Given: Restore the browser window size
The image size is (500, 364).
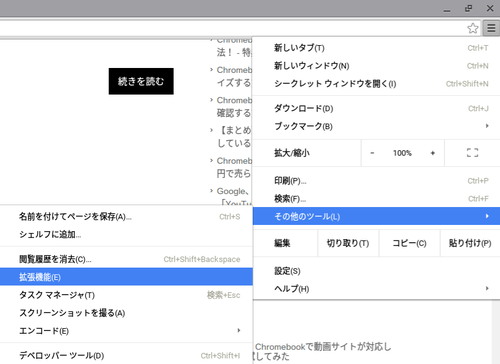Looking at the screenshot, I should pos(468,8).
